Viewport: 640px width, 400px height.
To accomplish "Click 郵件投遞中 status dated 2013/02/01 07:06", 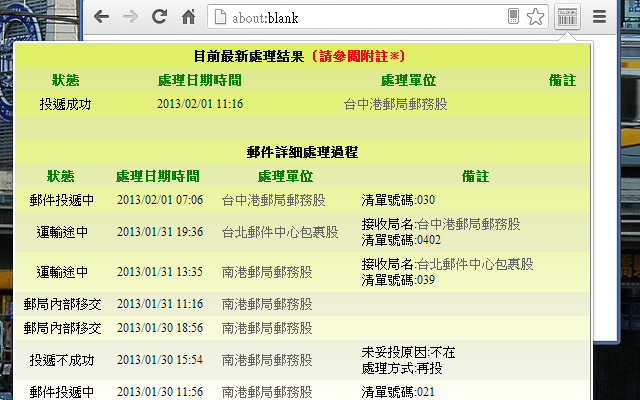I will pyautogui.click(x=62, y=200).
